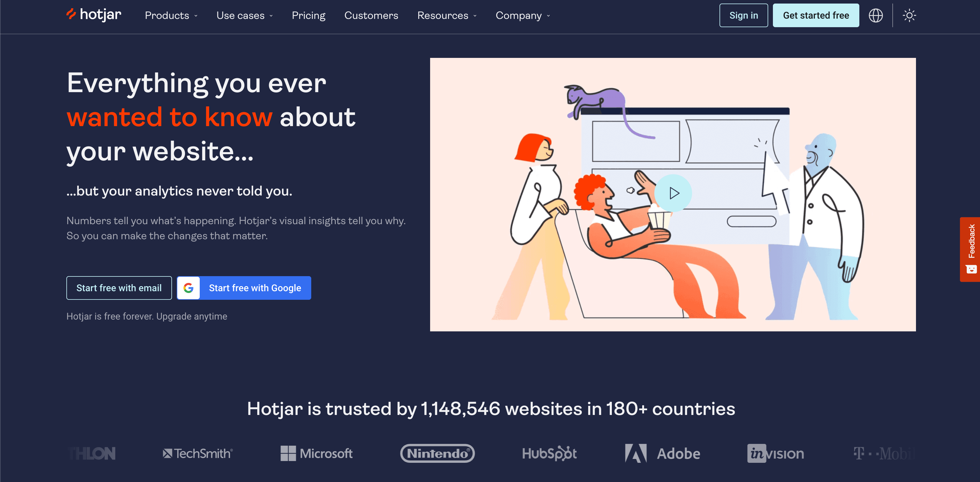
Task: Open the language globe icon
Action: pos(875,15)
